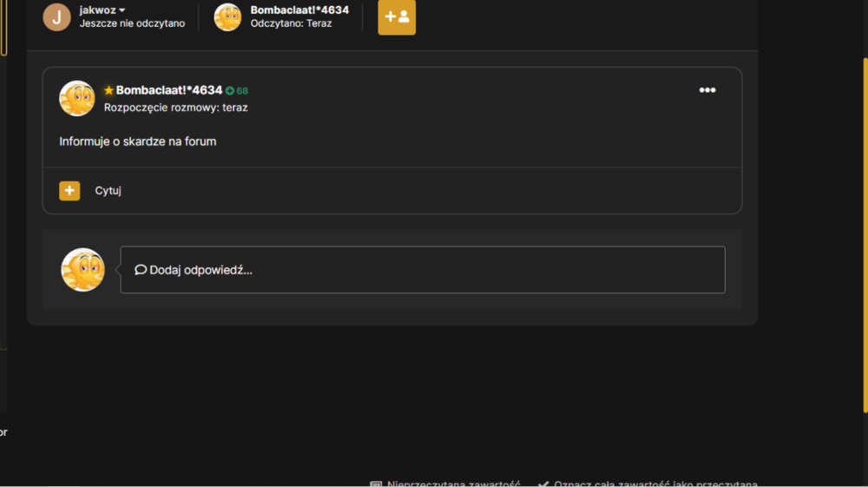This screenshot has width=868, height=487.
Task: Open message options three-dot menu
Action: tap(707, 89)
